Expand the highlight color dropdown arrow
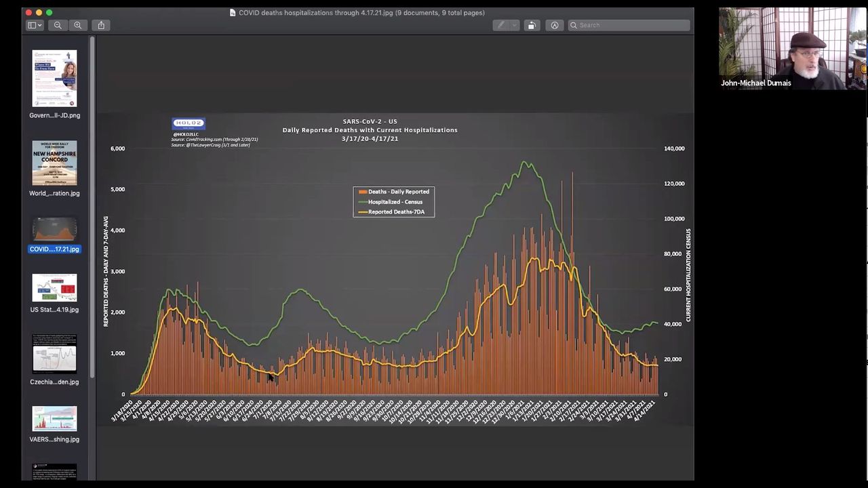The height and width of the screenshot is (488, 868). coord(515,25)
